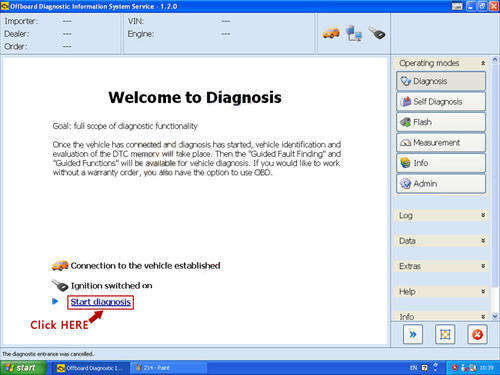The height and width of the screenshot is (375, 500).
Task: Click the system tray clock
Action: click(486, 368)
